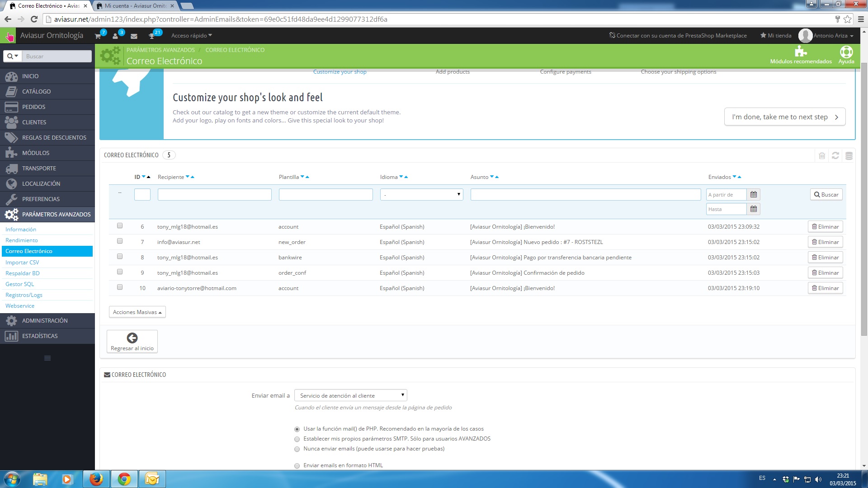Click Eliminar button for email ID 10
Viewport: 868px width, 488px height.
[825, 288]
